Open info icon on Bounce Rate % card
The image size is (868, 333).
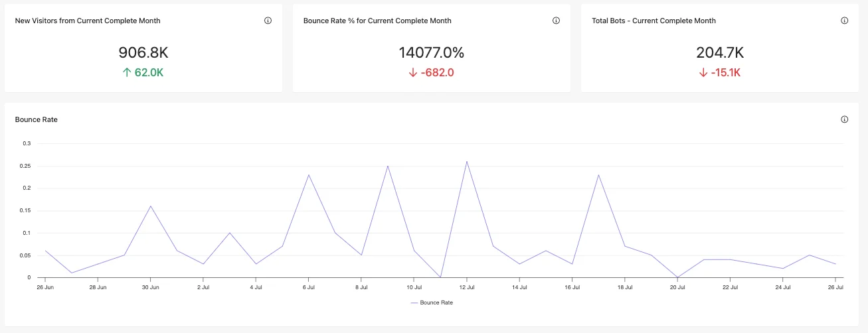tap(557, 21)
